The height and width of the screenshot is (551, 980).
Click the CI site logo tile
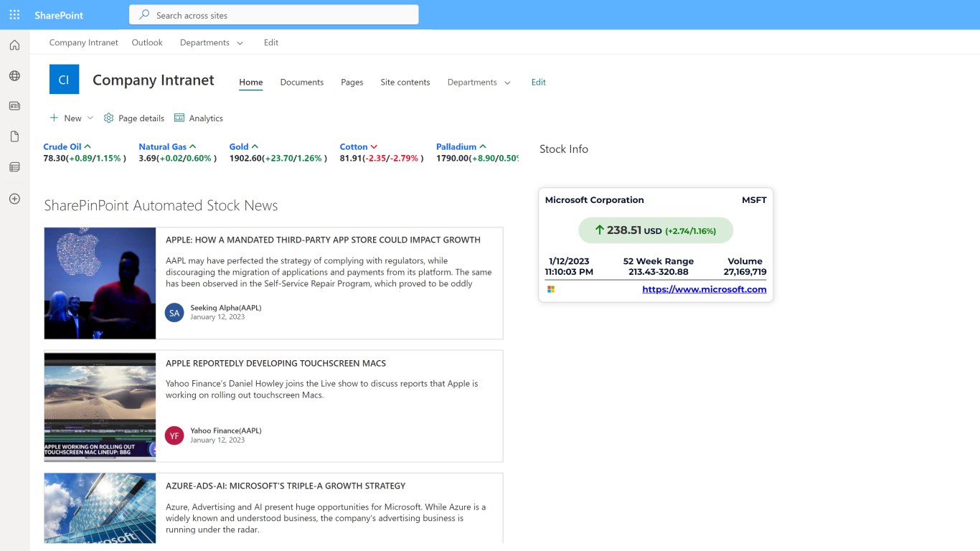pyautogui.click(x=64, y=80)
